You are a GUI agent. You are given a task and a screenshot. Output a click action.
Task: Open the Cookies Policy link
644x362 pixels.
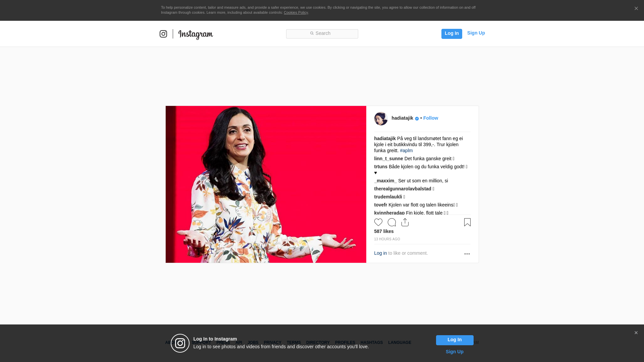(296, 12)
